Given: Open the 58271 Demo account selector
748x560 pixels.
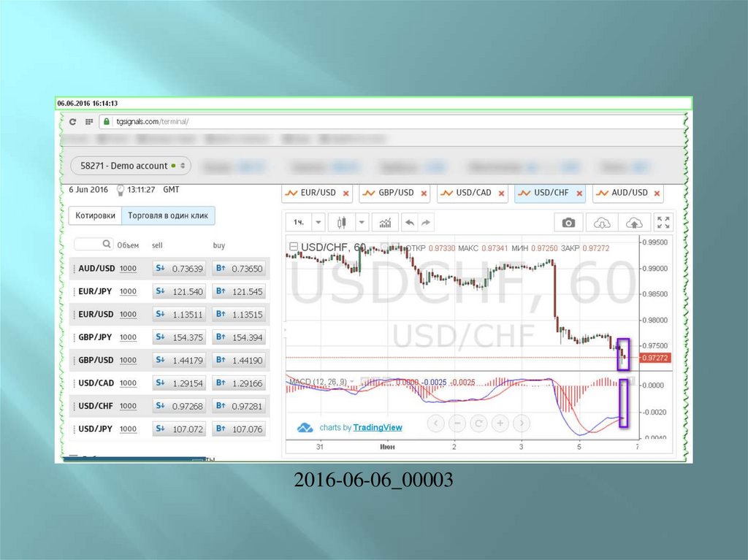Looking at the screenshot, I should (x=131, y=166).
